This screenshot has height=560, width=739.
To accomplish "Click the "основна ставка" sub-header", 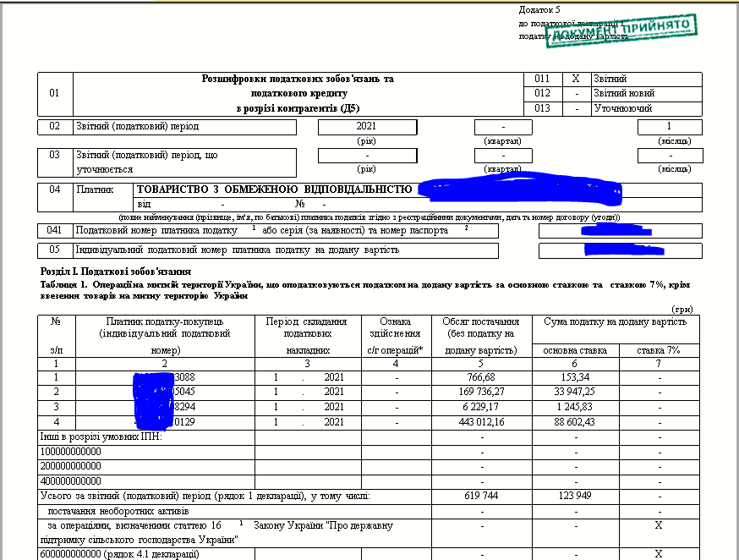I will tap(575, 351).
